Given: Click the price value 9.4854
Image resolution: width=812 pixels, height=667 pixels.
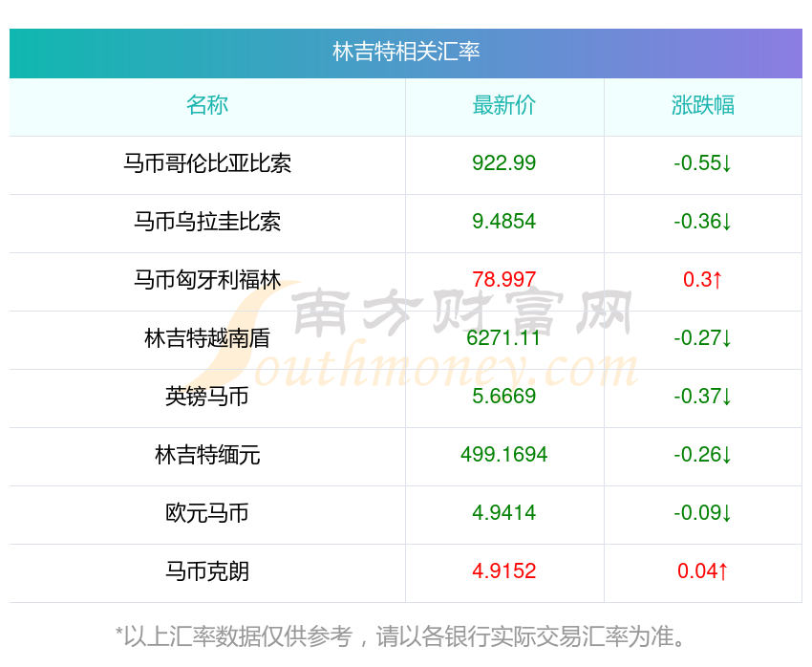Looking at the screenshot, I should point(503,222).
